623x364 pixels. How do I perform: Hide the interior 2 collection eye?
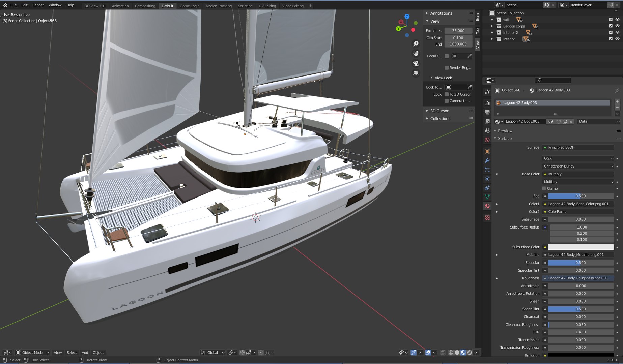617,32
